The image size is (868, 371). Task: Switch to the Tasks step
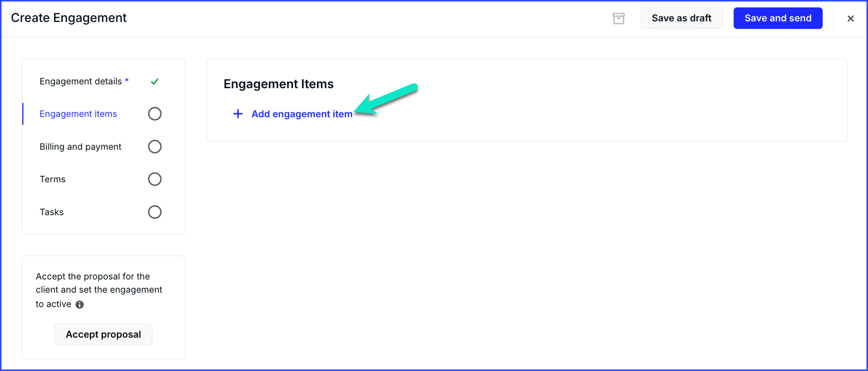[x=52, y=212]
